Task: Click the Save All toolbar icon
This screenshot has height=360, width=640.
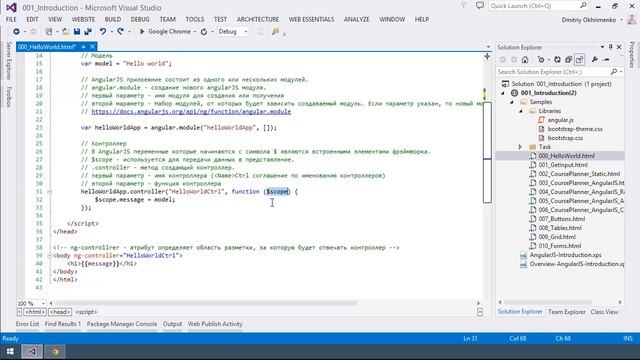Action: pyautogui.click(x=88, y=31)
